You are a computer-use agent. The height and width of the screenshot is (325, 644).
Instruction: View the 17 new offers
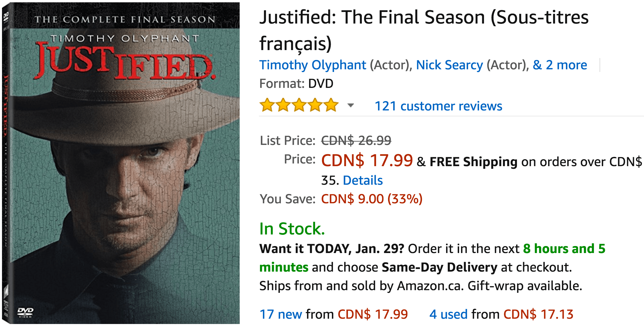[281, 314]
